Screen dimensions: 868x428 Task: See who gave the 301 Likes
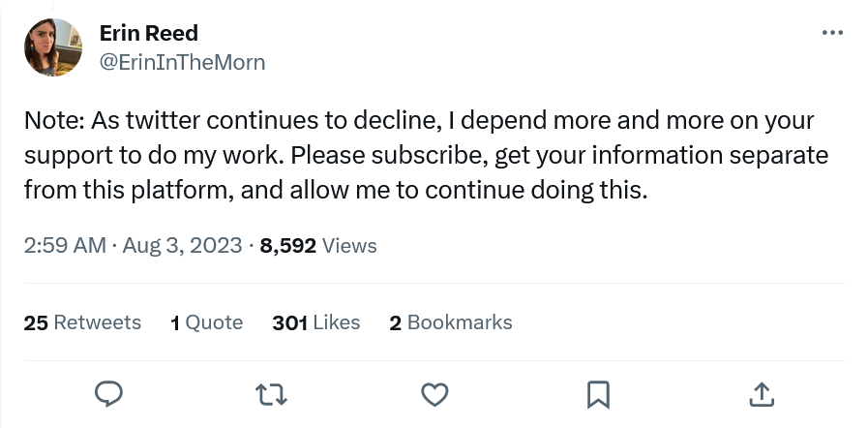pos(316,322)
